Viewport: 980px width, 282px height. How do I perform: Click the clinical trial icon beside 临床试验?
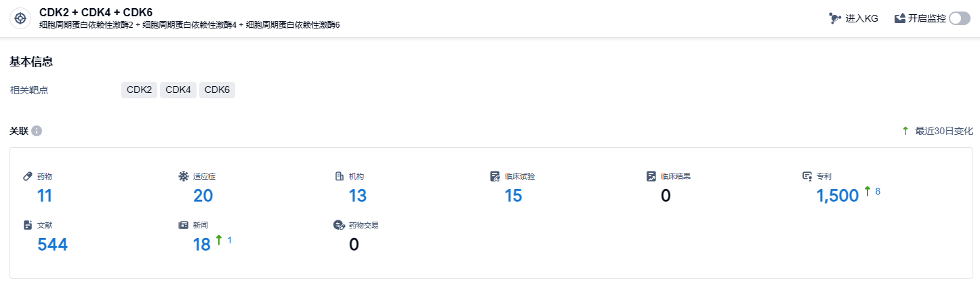point(495,176)
